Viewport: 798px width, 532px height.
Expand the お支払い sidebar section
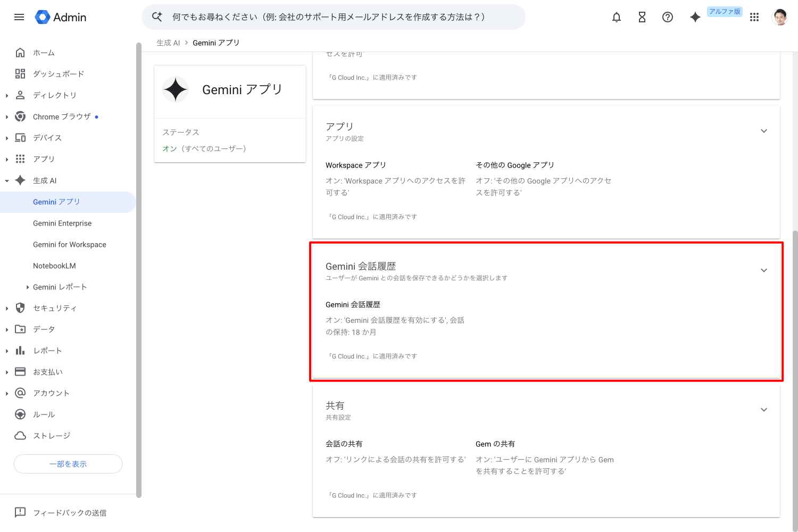[x=7, y=372]
